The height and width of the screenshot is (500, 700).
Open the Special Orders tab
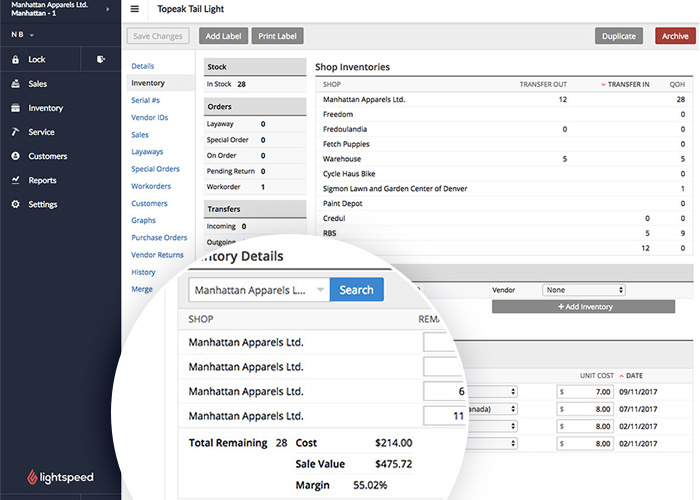[155, 169]
